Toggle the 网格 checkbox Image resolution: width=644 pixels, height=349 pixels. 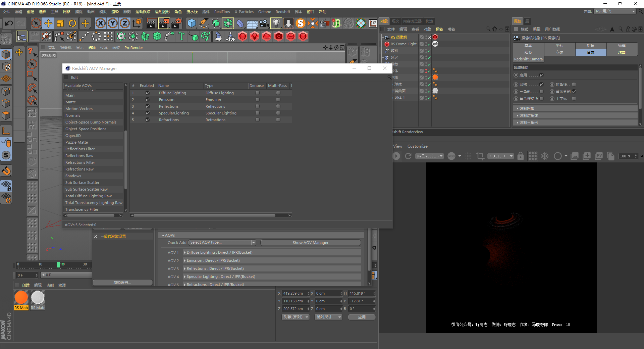pos(541,85)
